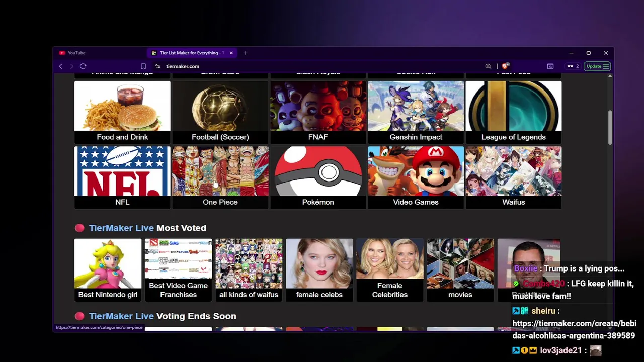Open the League of Legends category
644x362 pixels.
coord(514,113)
